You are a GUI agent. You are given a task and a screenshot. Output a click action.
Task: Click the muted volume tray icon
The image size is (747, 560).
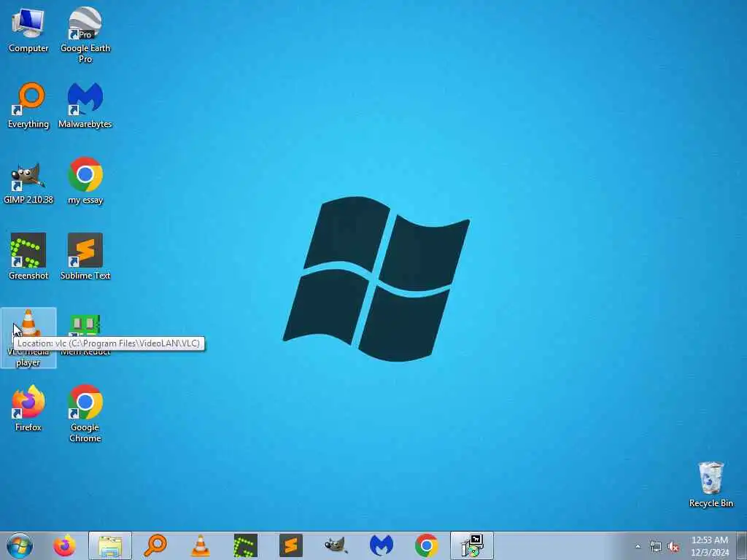pyautogui.click(x=673, y=547)
